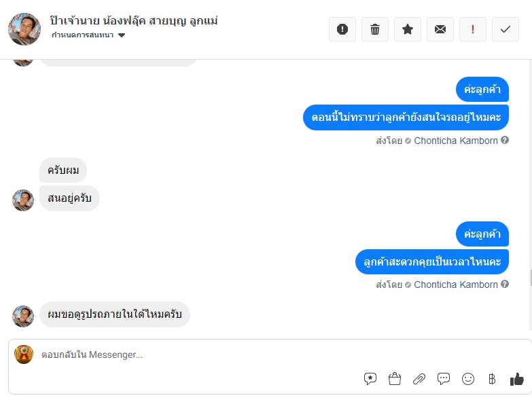Open first Chonticha Kamborn sender link
Image resolution: width=532 pixels, height=402 pixels.
(x=456, y=141)
